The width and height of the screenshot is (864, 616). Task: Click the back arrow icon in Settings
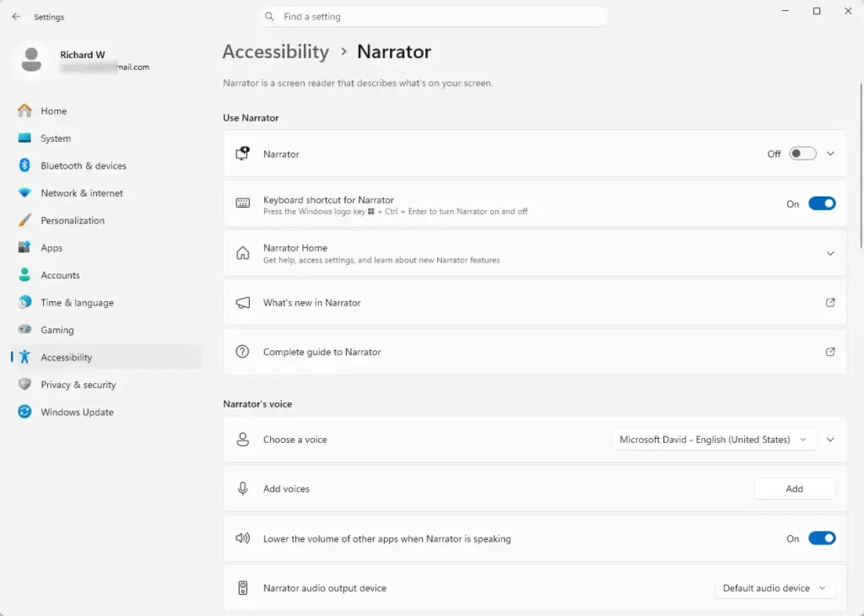coord(16,17)
